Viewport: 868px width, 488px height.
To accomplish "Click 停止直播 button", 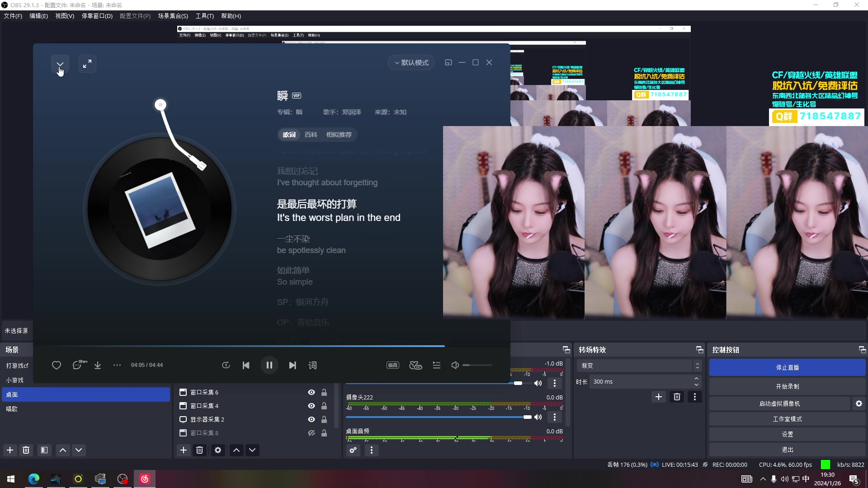I will pos(788,367).
